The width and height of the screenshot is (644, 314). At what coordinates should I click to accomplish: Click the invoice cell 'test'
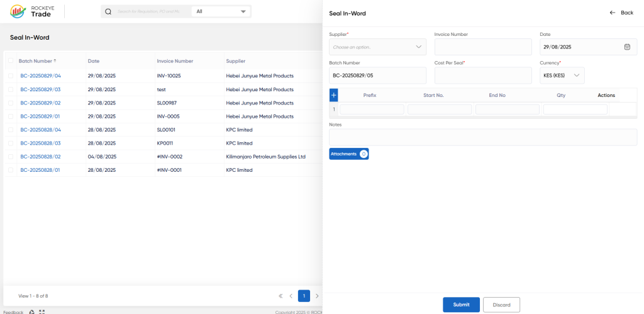tap(161, 89)
